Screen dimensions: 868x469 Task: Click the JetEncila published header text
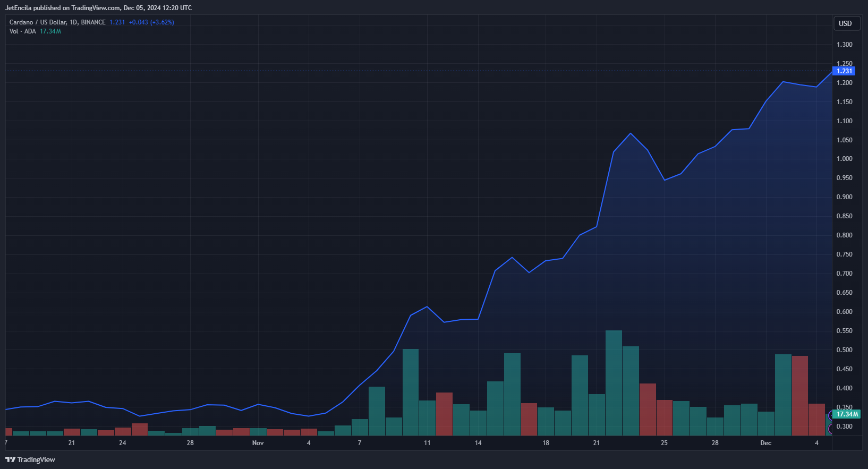pyautogui.click(x=98, y=8)
